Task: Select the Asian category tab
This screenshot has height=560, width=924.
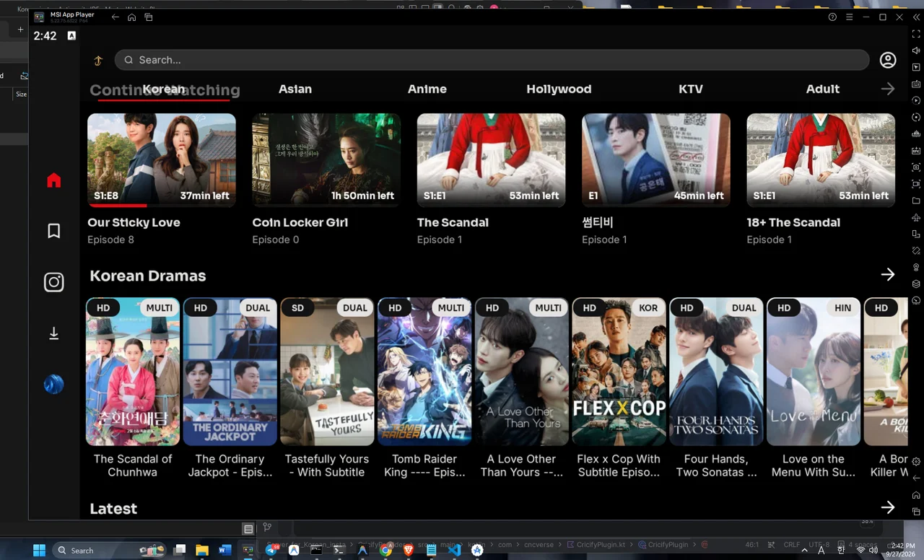Action: tap(295, 89)
